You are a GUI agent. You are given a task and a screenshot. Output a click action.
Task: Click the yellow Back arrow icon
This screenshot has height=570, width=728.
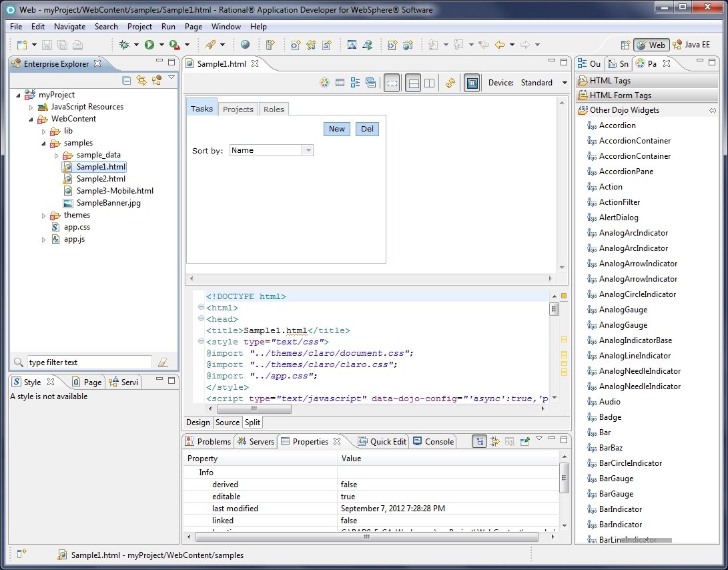coord(500,45)
